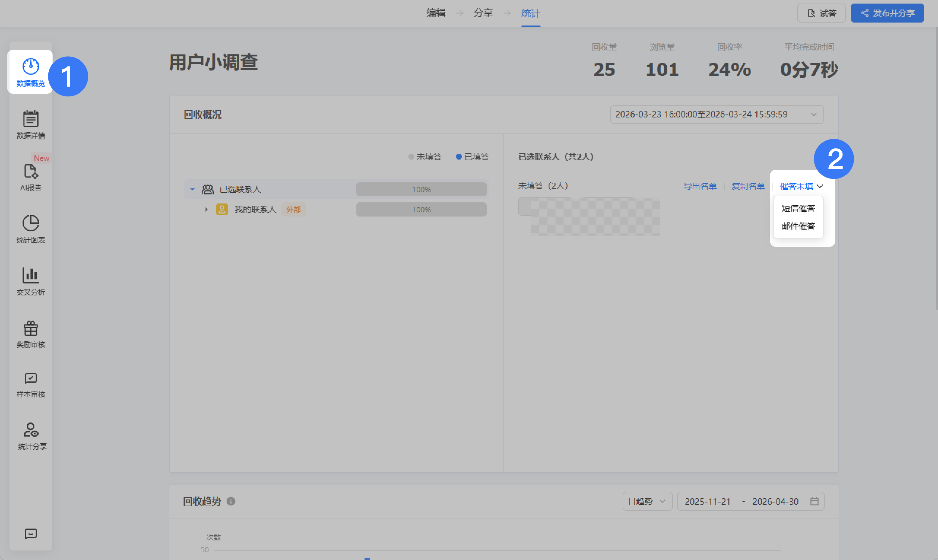Viewport: 938px width, 560px height.
Task: Toggle the 已填答 legend item
Action: [472, 157]
